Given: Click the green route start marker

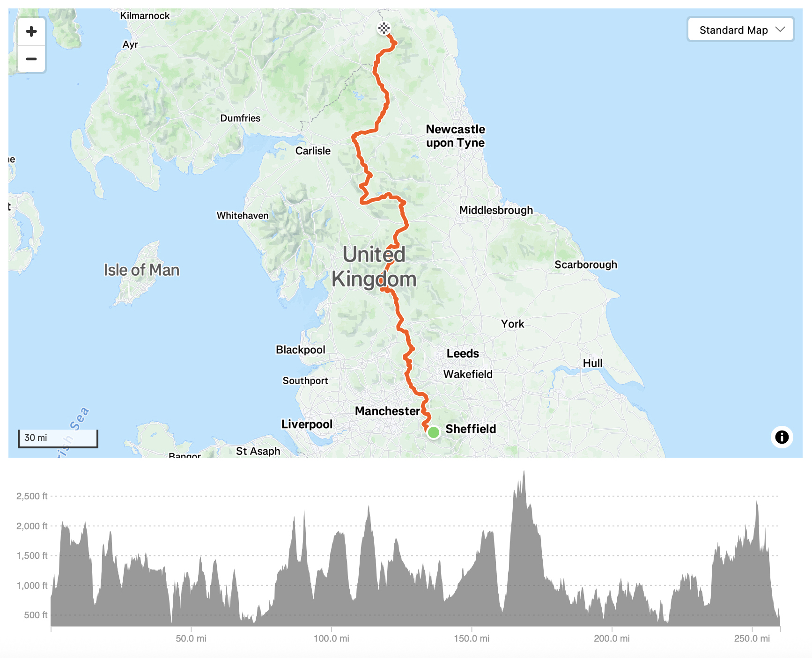Looking at the screenshot, I should click(434, 432).
